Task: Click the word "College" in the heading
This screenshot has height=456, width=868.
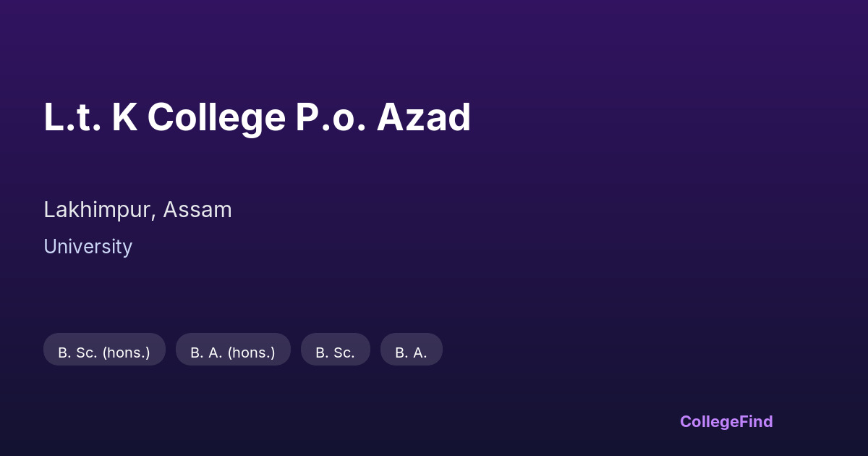Action: coord(216,117)
